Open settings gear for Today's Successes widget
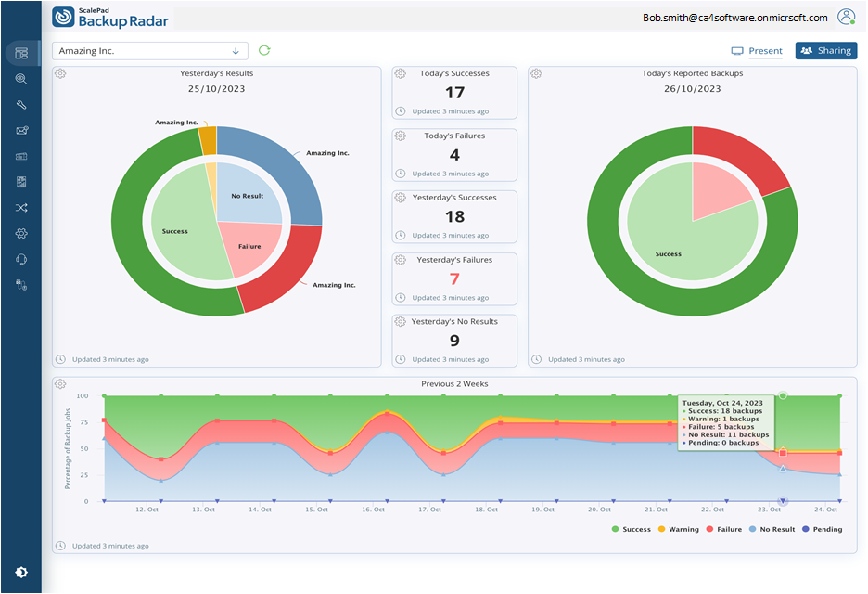This screenshot has height=594, width=868. pos(401,73)
